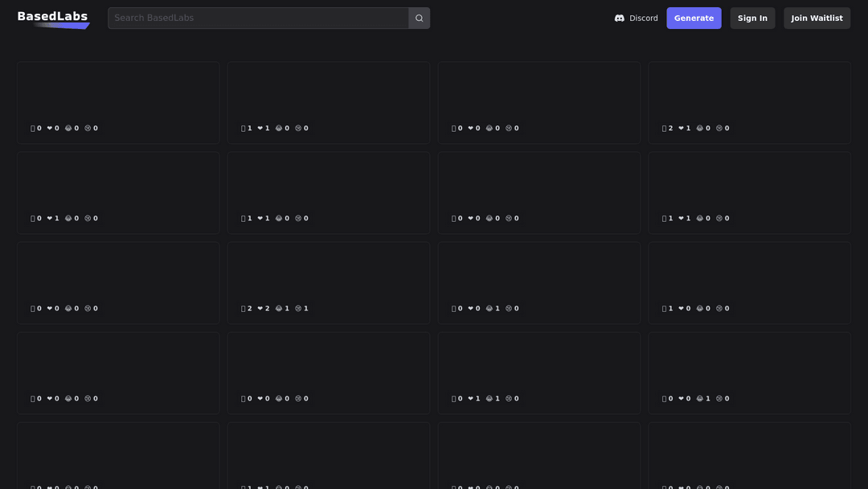Open thumbnail of card with counts 2, 2, 1, 1

coord(328,272)
